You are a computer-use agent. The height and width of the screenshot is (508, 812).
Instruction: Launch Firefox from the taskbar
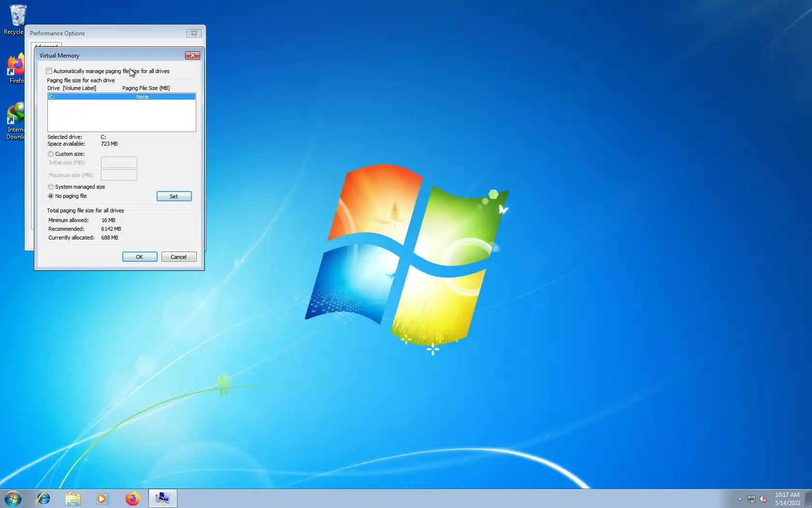coord(132,498)
